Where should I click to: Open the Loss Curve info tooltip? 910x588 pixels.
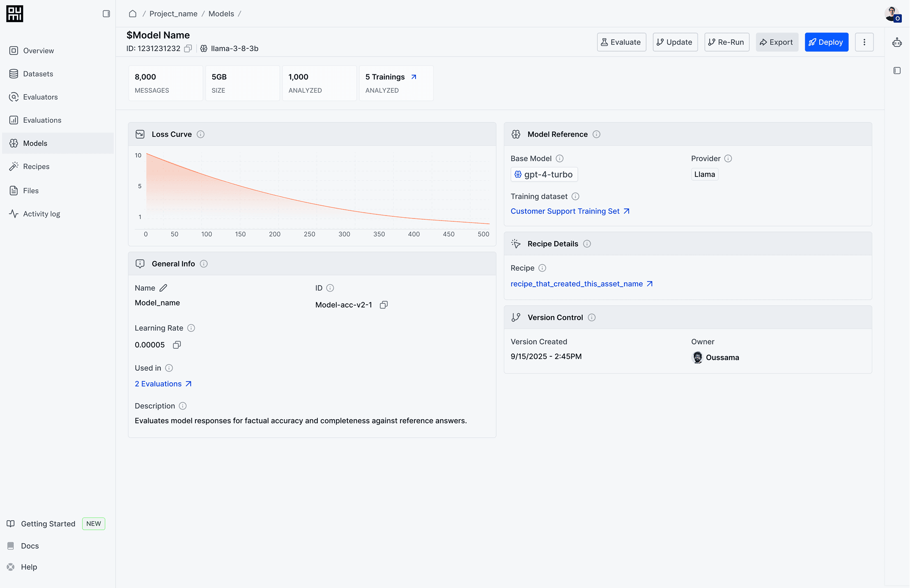coord(201,134)
